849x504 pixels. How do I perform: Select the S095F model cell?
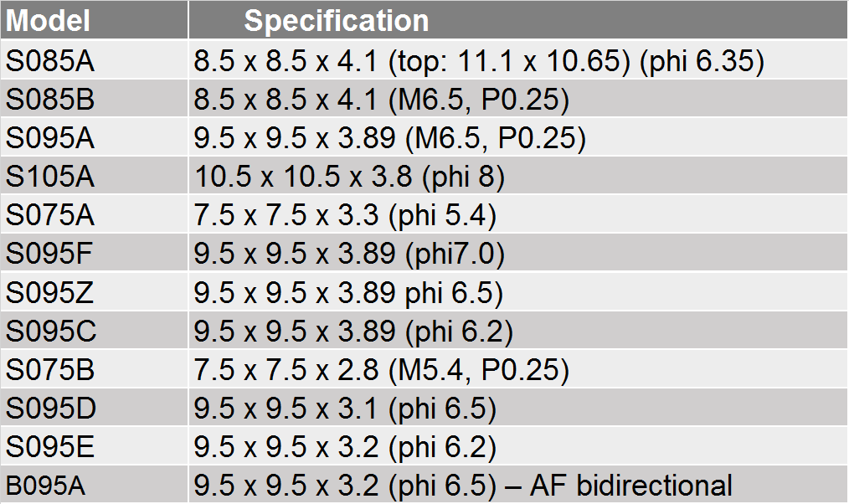point(95,254)
